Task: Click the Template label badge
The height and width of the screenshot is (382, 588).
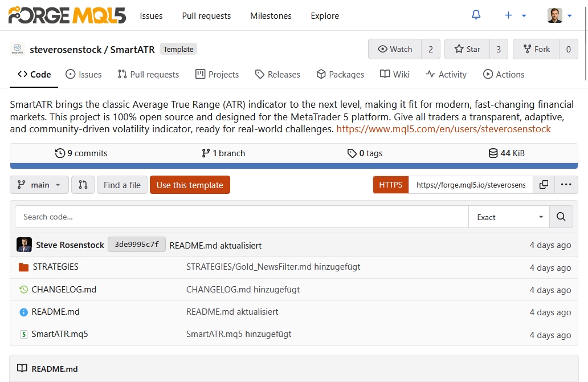Action: (x=178, y=49)
